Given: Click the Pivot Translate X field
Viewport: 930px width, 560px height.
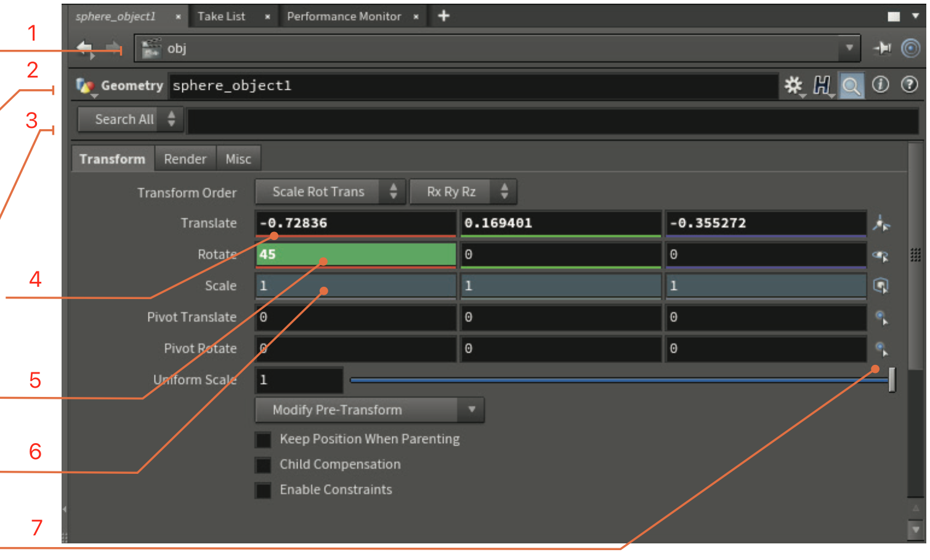Looking at the screenshot, I should (356, 318).
